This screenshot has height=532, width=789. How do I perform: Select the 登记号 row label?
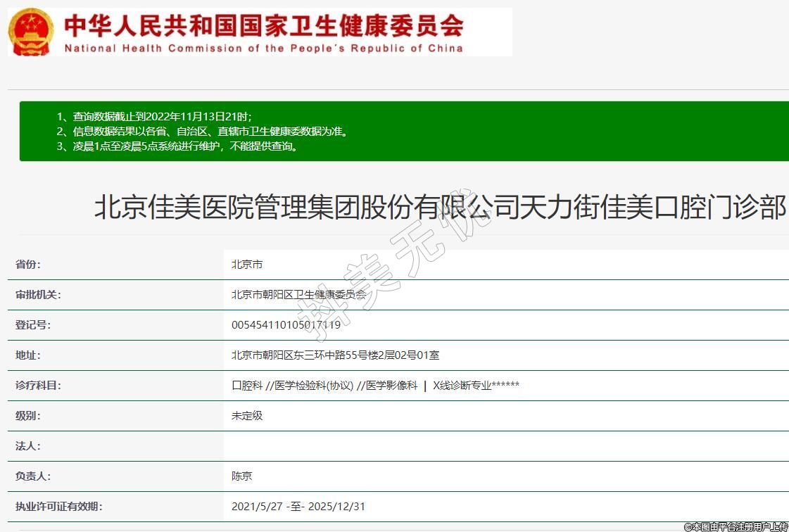coord(33,325)
